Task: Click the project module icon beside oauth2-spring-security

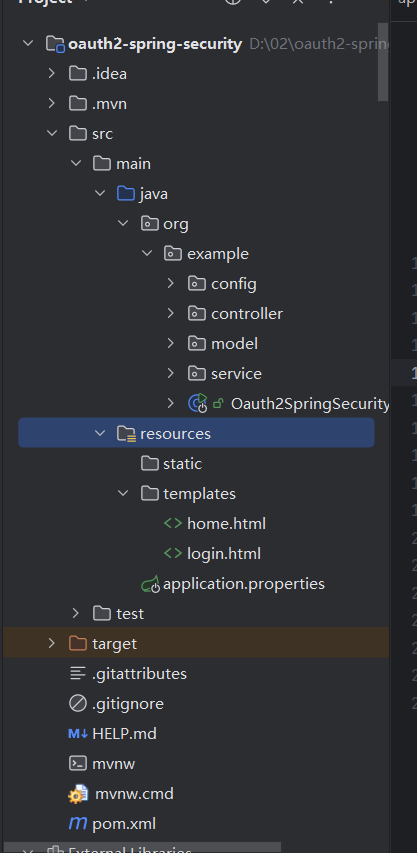Action: coord(55,44)
